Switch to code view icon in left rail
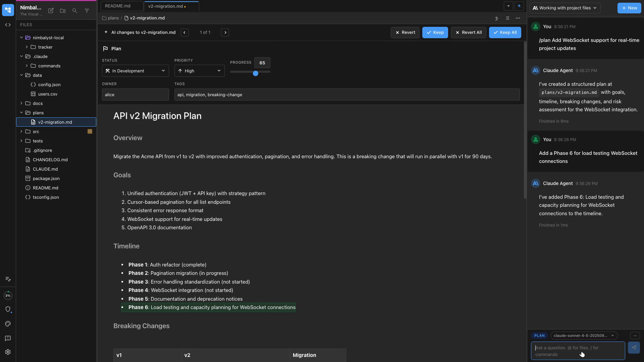The image size is (644, 362). (x=8, y=25)
